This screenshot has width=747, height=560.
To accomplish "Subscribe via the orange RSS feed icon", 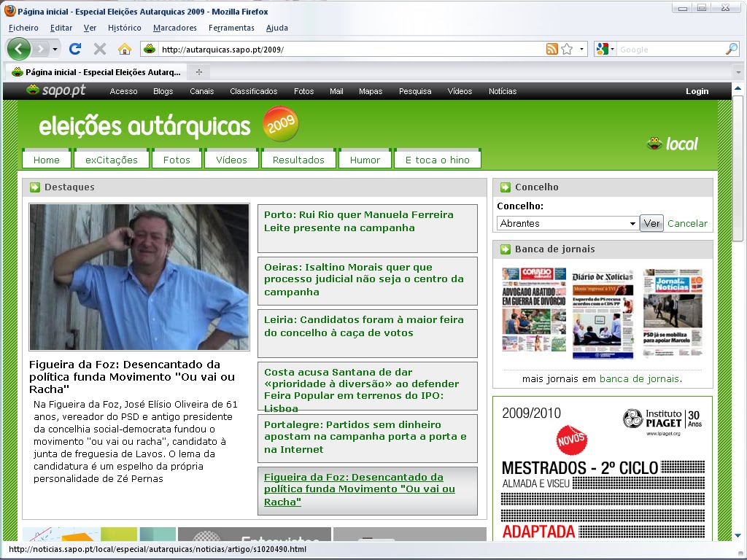I will pos(551,49).
